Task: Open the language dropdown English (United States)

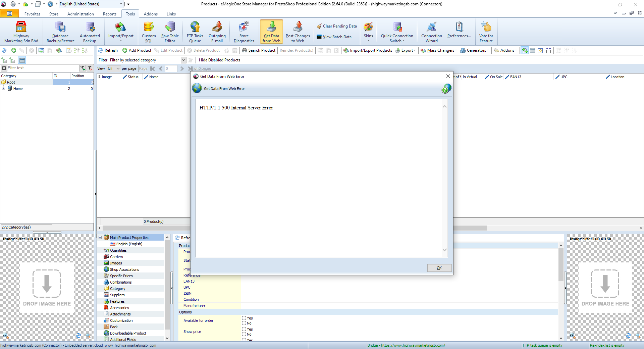Action: tap(91, 4)
